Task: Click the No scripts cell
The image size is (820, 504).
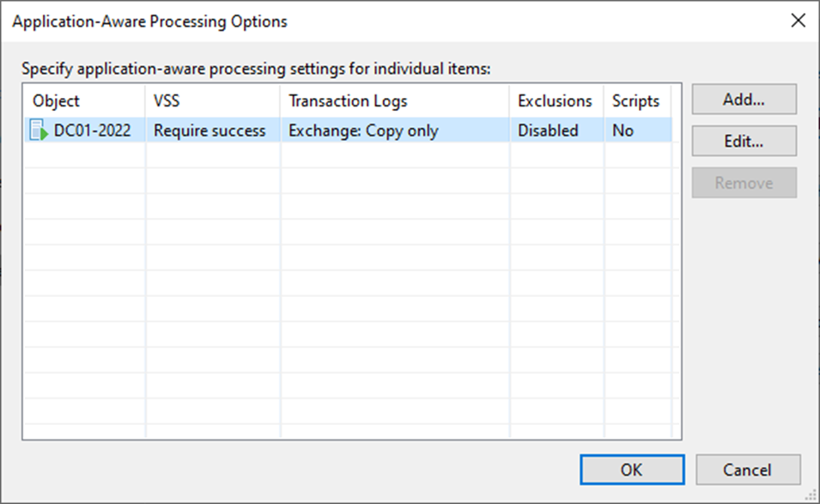Action: [x=623, y=131]
